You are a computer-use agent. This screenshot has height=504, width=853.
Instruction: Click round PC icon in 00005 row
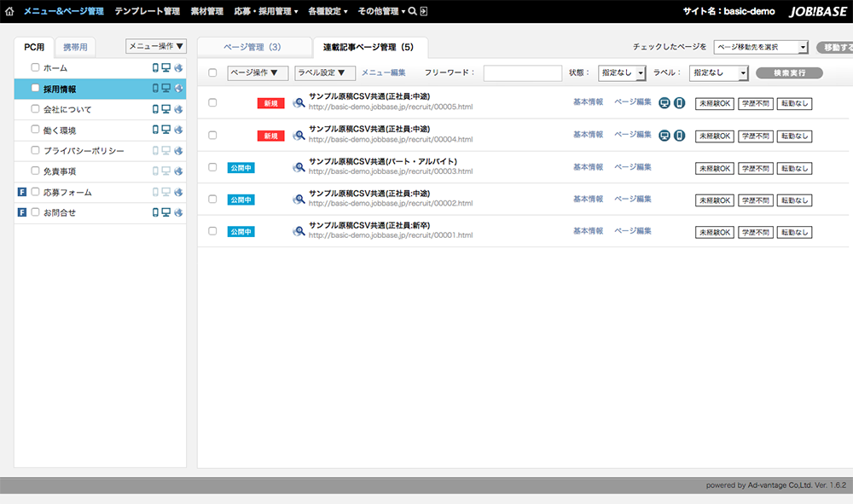664,102
